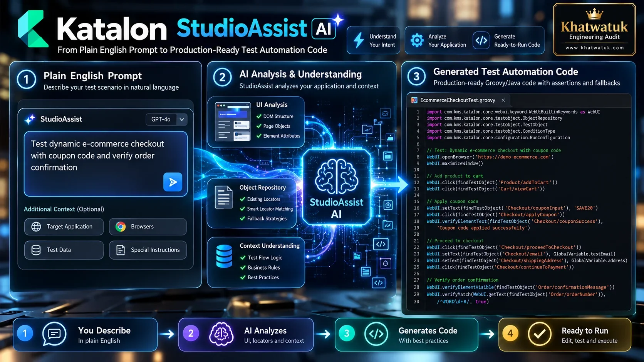The height and width of the screenshot is (362, 644).
Task: Click the document icon in Special Instructions
Action: [121, 250]
